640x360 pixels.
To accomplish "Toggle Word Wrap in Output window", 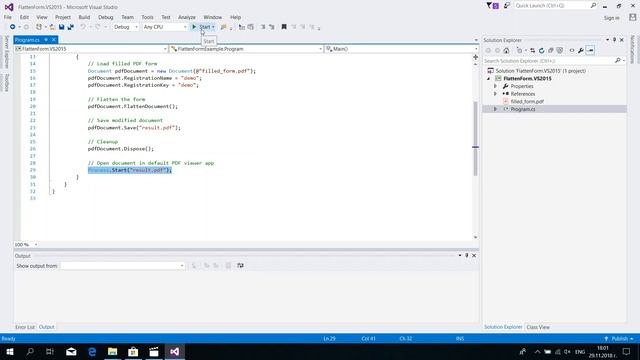I will (x=240, y=266).
